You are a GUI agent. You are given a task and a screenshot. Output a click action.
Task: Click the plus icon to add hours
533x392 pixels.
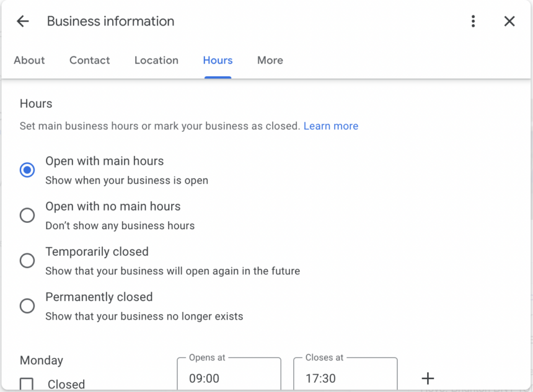(x=428, y=378)
